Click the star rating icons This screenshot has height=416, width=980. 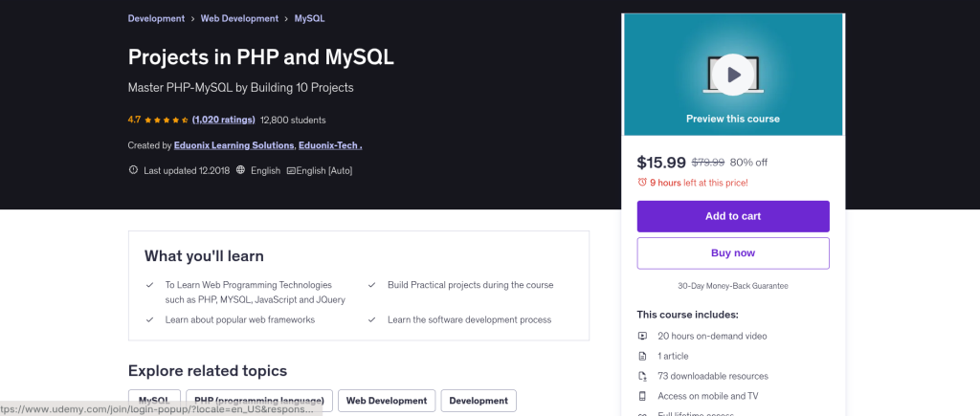(x=167, y=120)
